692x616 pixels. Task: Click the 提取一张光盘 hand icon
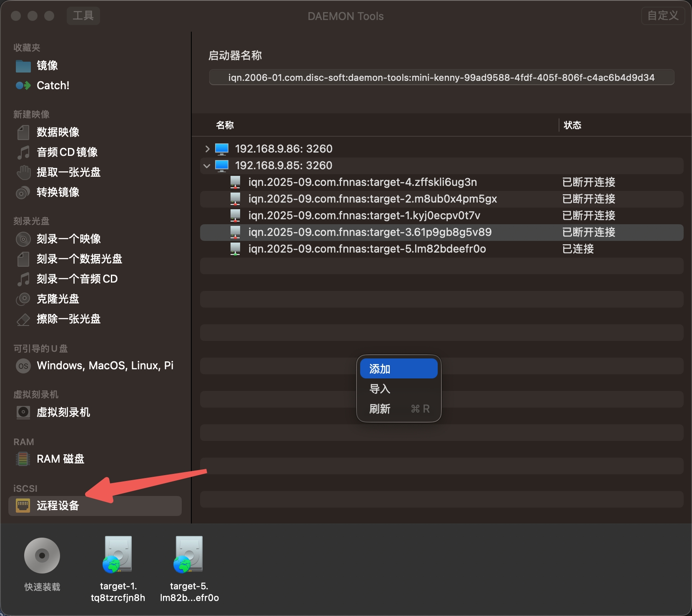point(23,172)
